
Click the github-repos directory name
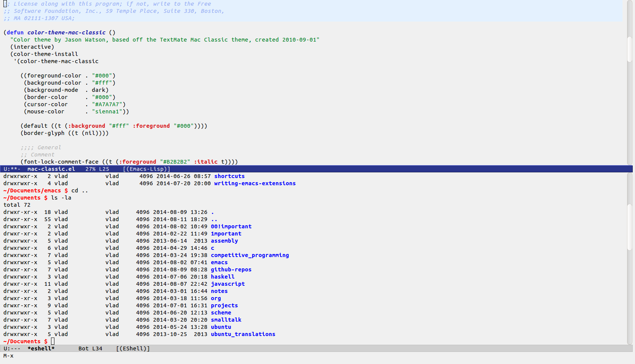[x=231, y=270]
